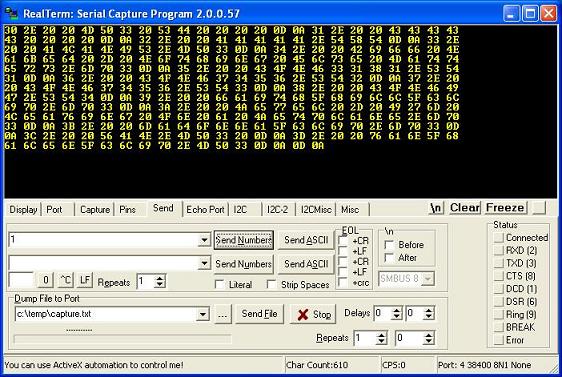Click the RXD (2) status indicator
The width and height of the screenshot is (562, 377).
(x=499, y=250)
